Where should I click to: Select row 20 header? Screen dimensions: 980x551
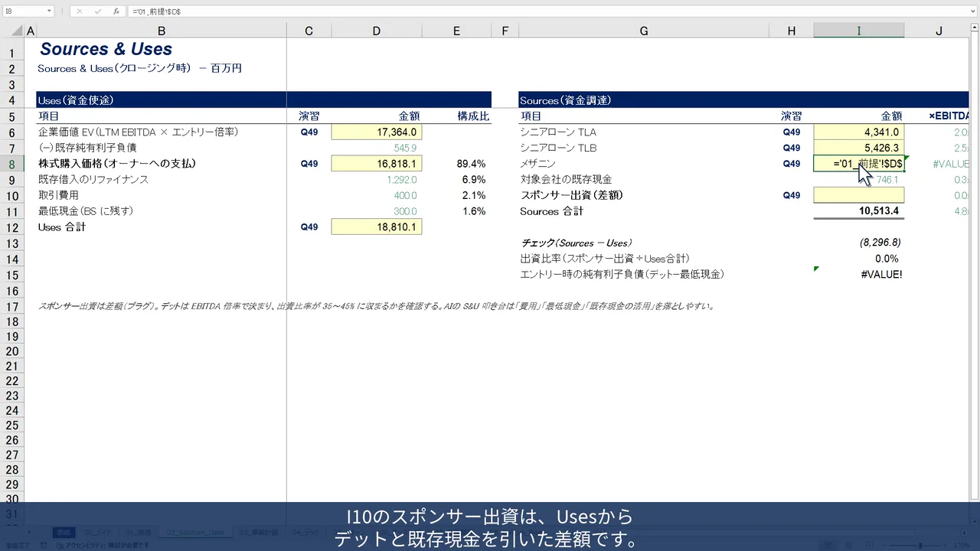tap(12, 352)
